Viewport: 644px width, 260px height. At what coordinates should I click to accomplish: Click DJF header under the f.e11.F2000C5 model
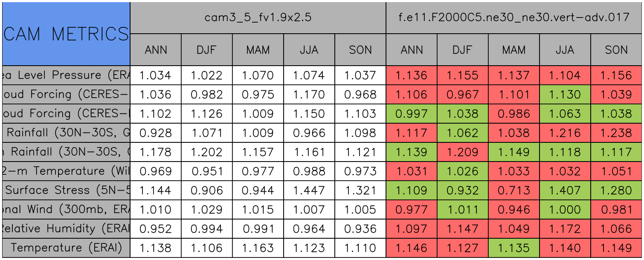[463, 50]
